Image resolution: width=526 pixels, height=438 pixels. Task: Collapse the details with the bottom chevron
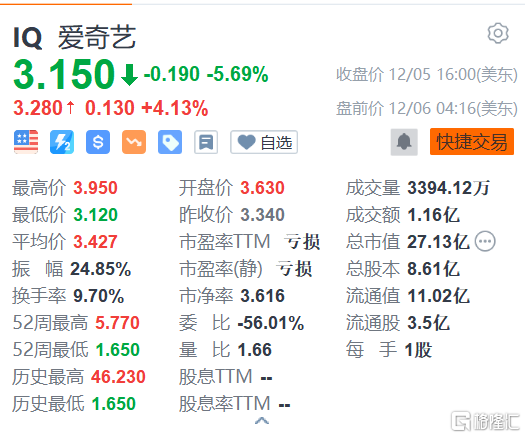[x=262, y=421]
